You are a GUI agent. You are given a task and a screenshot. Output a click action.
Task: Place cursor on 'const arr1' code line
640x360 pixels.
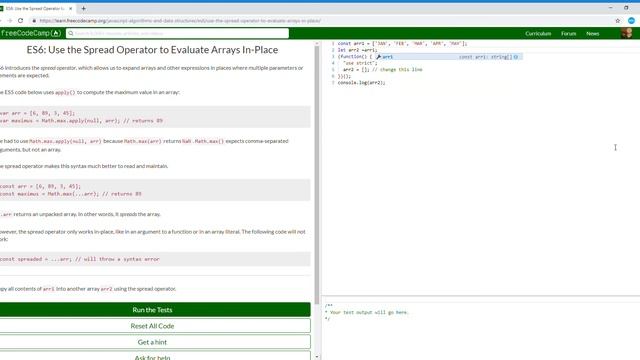(402, 43)
